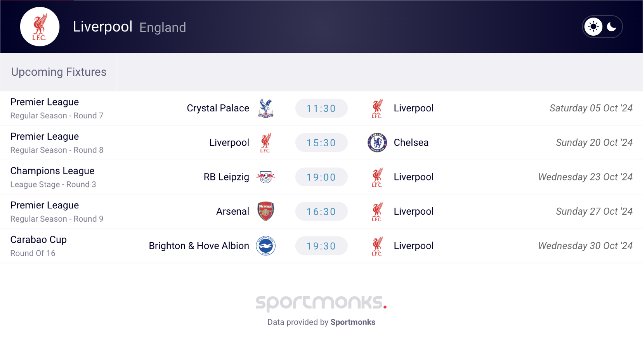Screen dimensions: 644x349
Task: Follow the Sportmonks data provider link
Action: point(353,322)
